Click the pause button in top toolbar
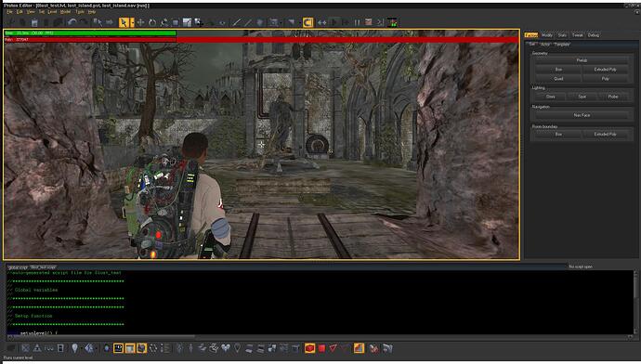This screenshot has height=364, width=641. [x=358, y=22]
